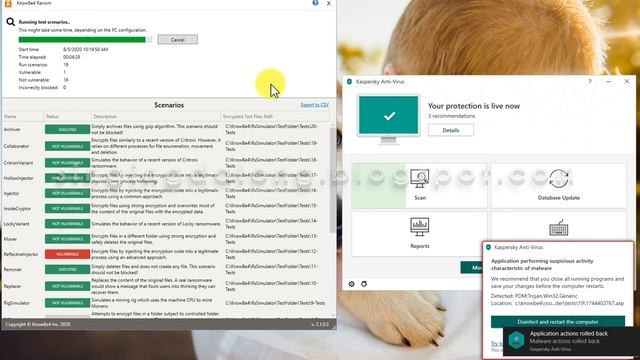Image resolution: width=640 pixels, height=360 pixels.
Task: Select the RigSimulator scenario name
Action: click(17, 303)
